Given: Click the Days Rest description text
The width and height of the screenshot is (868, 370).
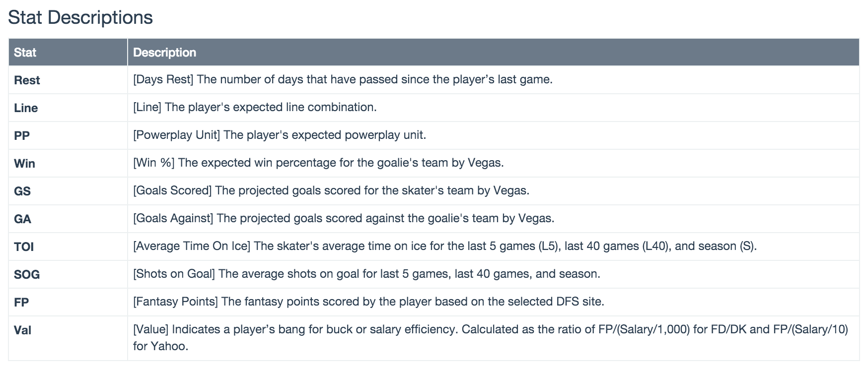Looking at the screenshot, I should (343, 79).
